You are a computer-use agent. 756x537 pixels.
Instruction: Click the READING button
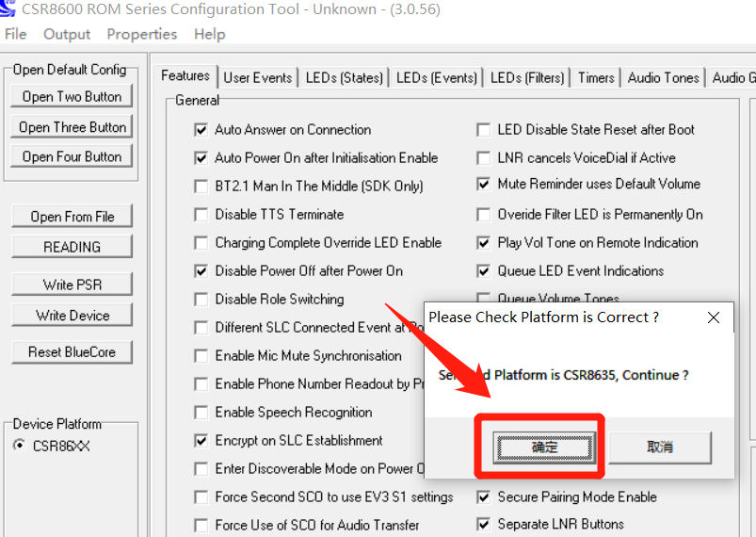(x=72, y=247)
